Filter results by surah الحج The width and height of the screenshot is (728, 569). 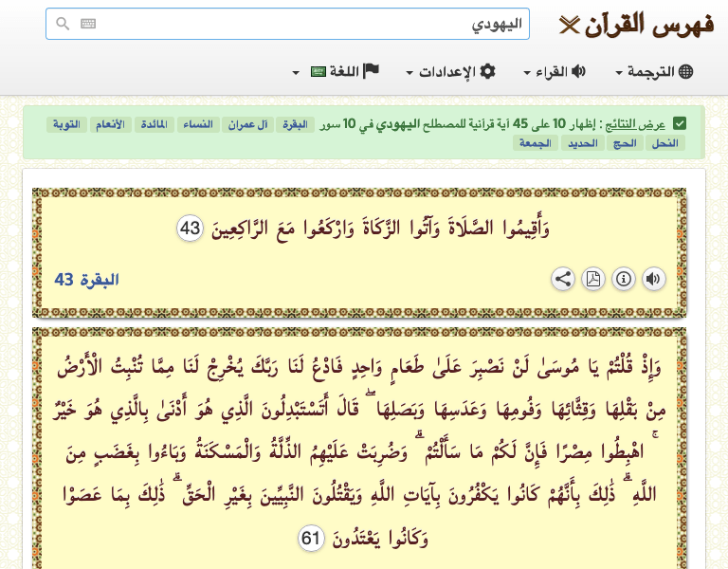pyautogui.click(x=625, y=143)
